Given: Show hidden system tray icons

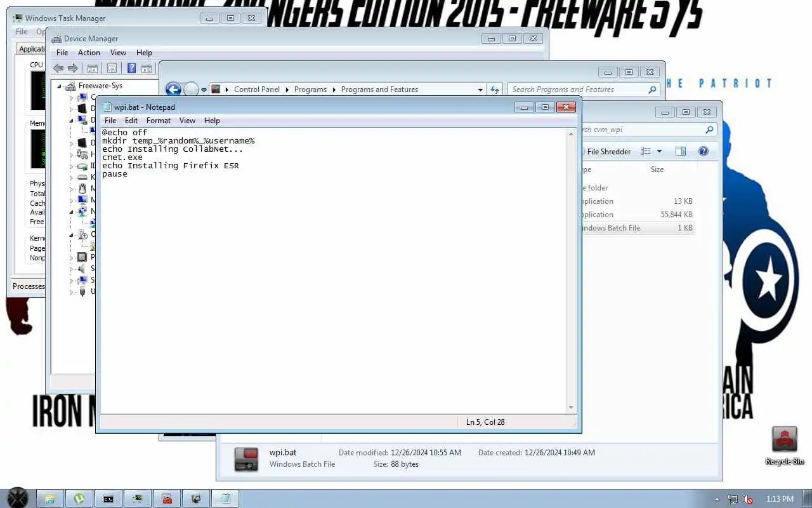Looking at the screenshot, I should (x=717, y=499).
